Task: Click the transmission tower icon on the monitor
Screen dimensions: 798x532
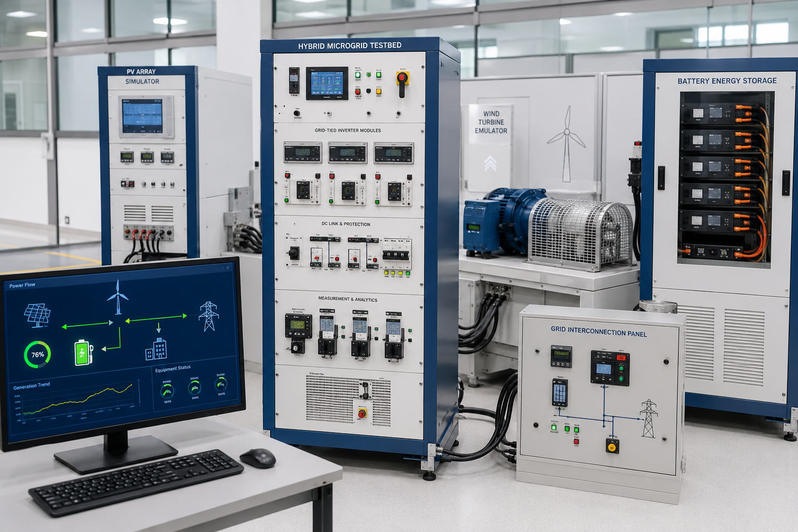Action: pos(209,316)
